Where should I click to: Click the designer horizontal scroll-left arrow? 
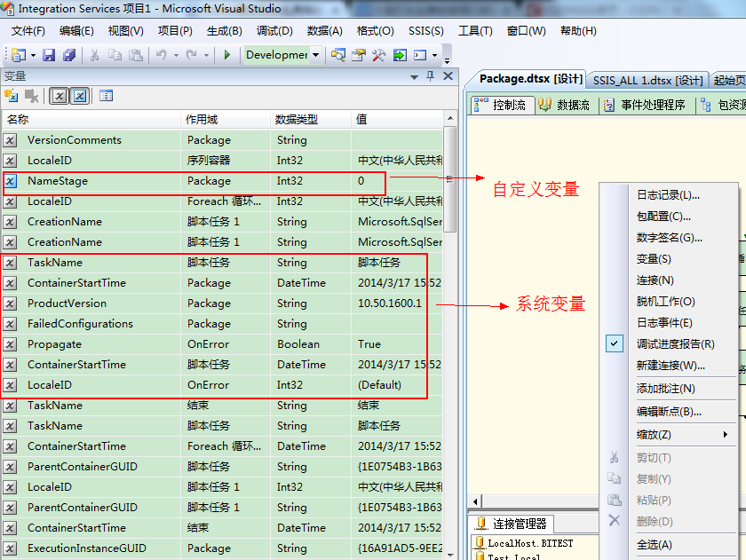475,501
